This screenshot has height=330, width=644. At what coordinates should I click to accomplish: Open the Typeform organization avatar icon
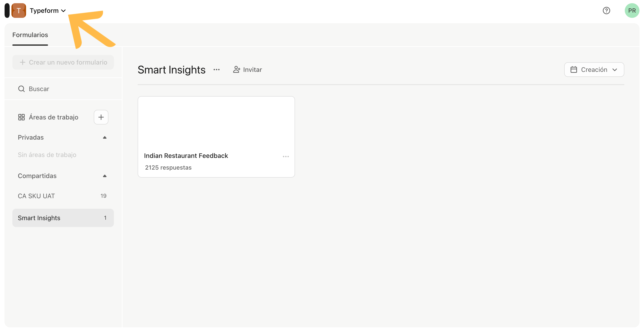click(x=19, y=11)
